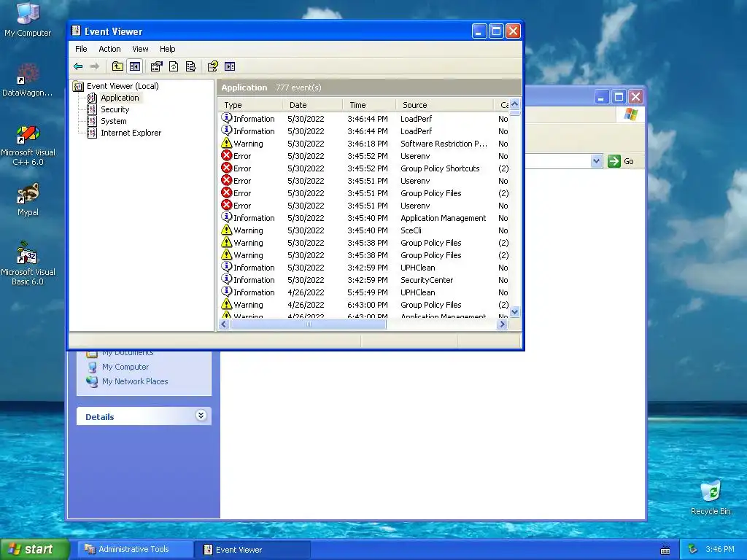Click the Event Viewer title bar icon

(x=76, y=31)
